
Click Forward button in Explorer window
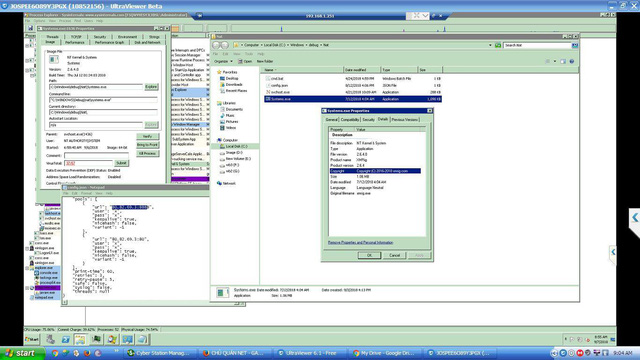(x=224, y=45)
